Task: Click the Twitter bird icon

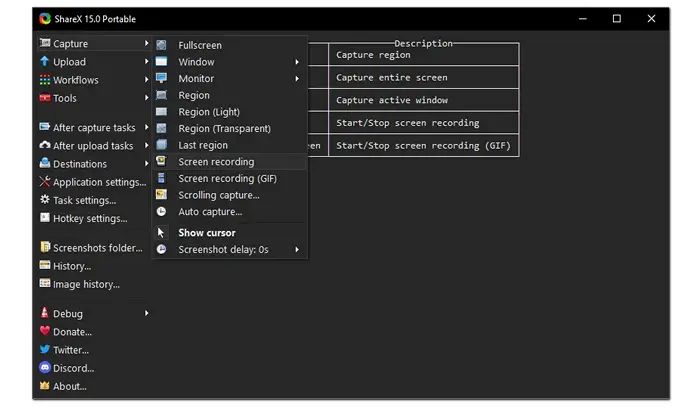Action: [44, 350]
